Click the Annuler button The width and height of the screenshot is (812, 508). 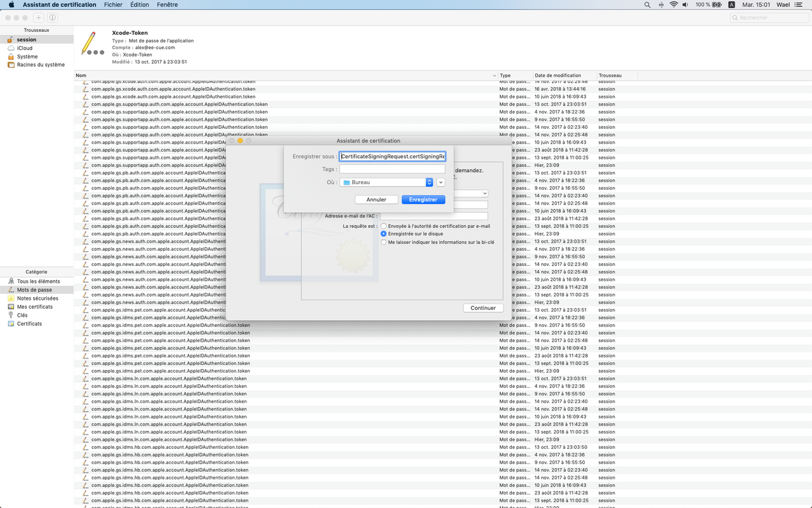(376, 199)
